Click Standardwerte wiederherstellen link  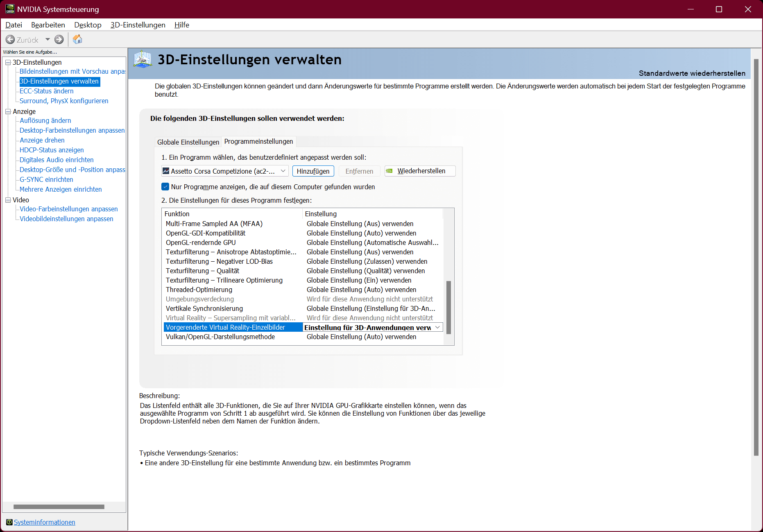(692, 73)
